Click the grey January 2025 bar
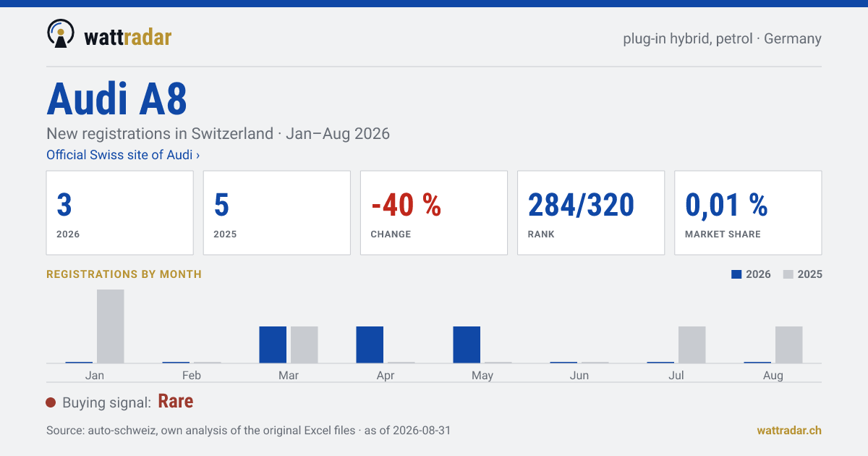 [111, 326]
